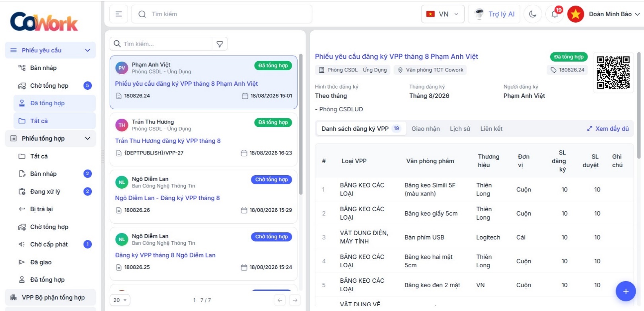
Task: Open Đã giao in sidebar
Action: pyautogui.click(x=54, y=262)
